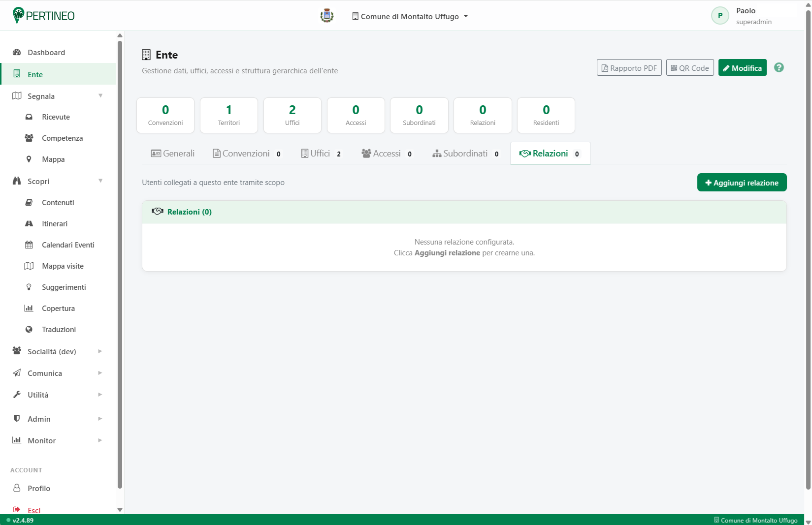Expand the Admin submenu arrow
This screenshot has width=812, height=525.
(100, 419)
